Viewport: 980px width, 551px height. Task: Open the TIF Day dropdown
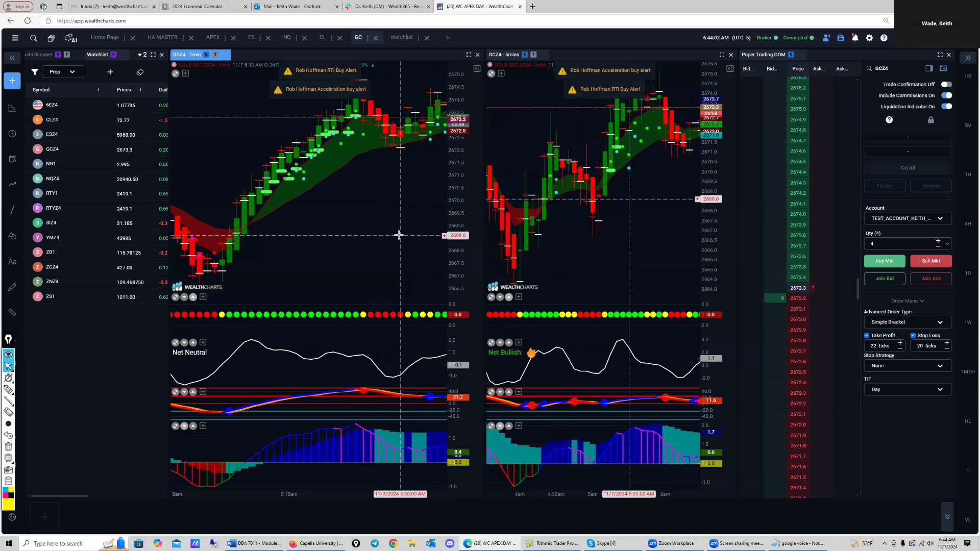[x=908, y=389]
